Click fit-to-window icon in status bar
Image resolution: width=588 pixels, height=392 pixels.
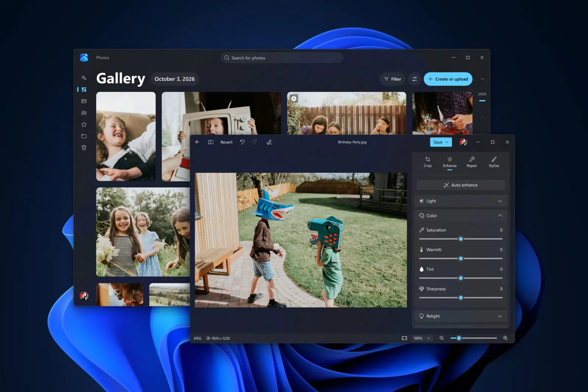tap(405, 338)
